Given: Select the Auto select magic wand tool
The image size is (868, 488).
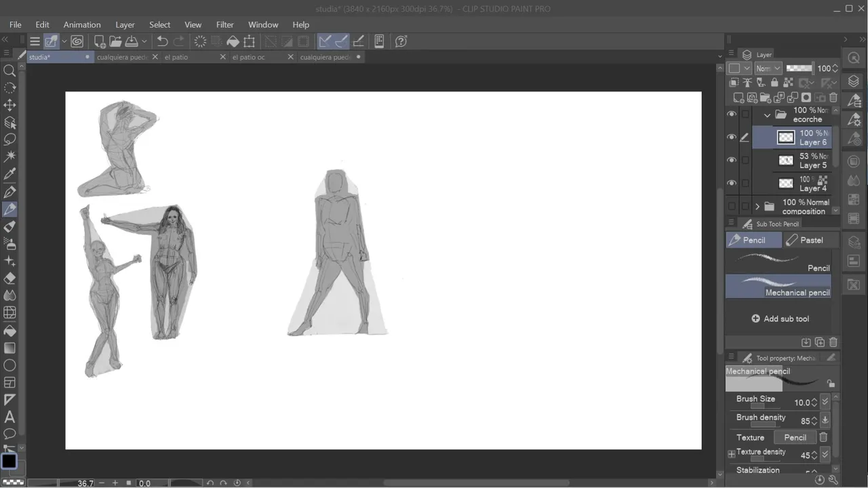Looking at the screenshot, I should 9,157.
